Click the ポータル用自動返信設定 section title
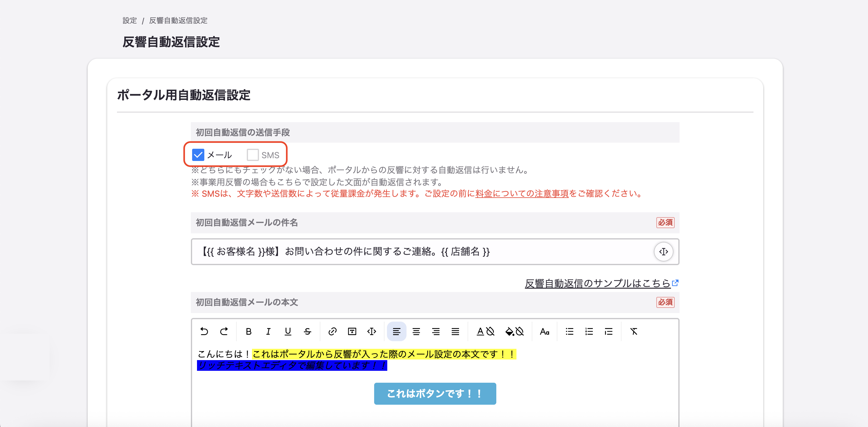868x427 pixels. tap(184, 95)
